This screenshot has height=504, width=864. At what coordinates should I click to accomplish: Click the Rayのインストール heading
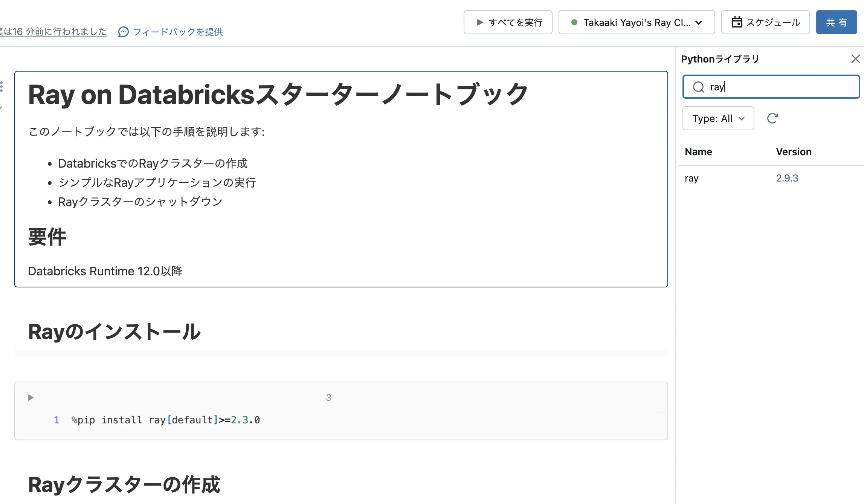pyautogui.click(x=114, y=332)
